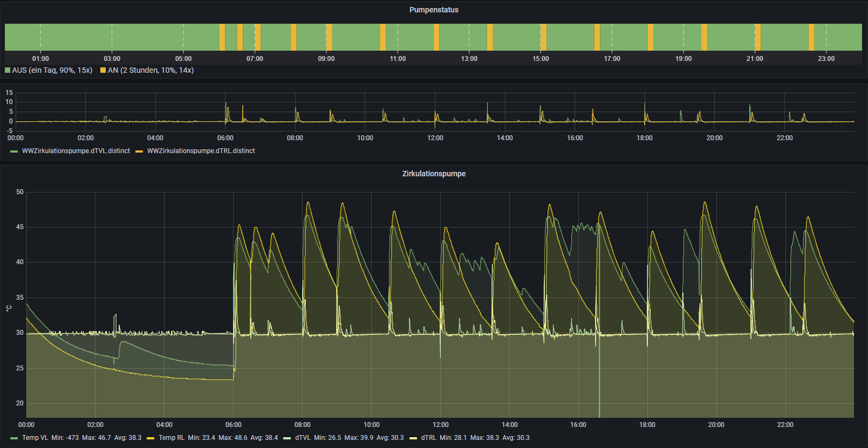
Task: Click the 07:00 label on Pumpenstatus timeline
Action: tap(255, 59)
